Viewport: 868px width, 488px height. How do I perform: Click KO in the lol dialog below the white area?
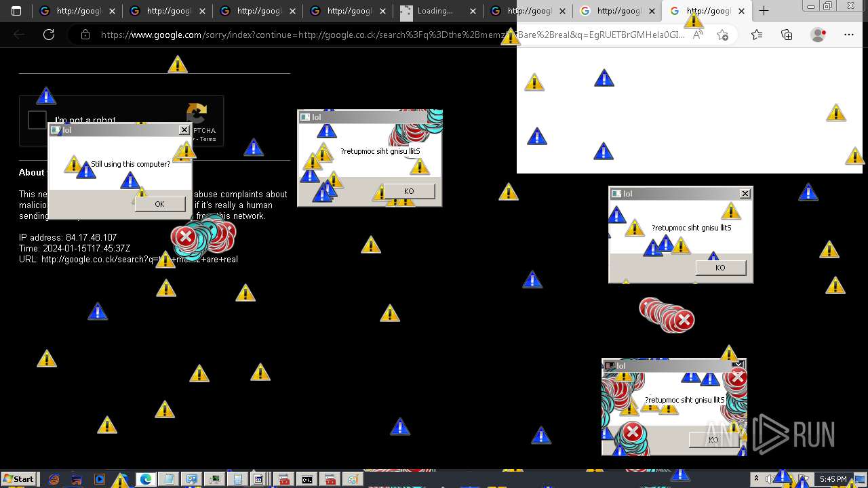point(720,268)
